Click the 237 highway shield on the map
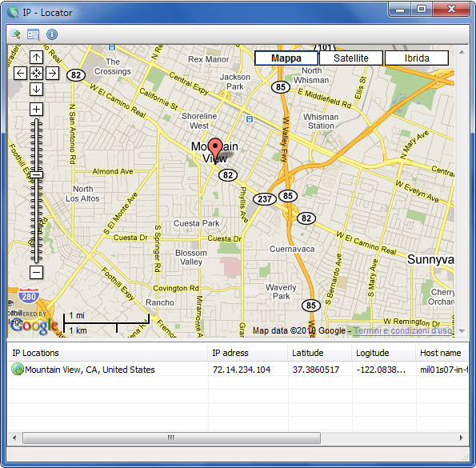Image resolution: width=476 pixels, height=468 pixels. click(x=265, y=199)
